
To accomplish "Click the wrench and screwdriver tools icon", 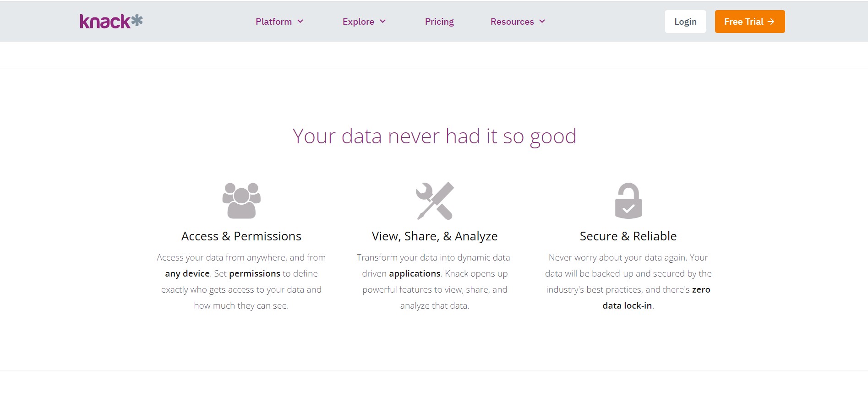I will click(435, 201).
